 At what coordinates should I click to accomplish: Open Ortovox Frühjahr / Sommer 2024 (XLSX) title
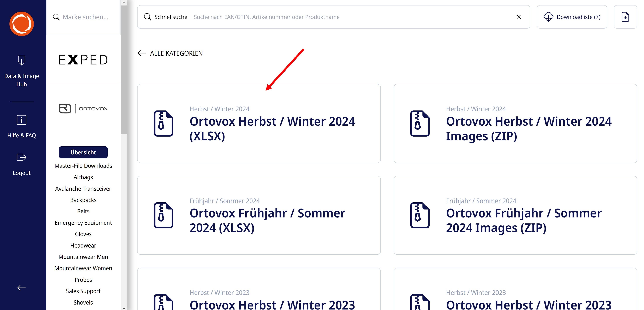click(267, 221)
